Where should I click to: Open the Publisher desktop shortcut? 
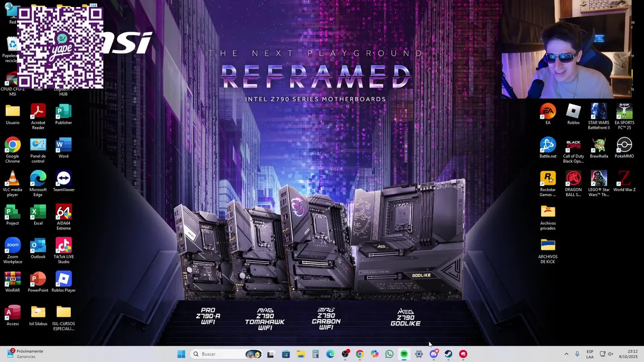pyautogui.click(x=63, y=114)
